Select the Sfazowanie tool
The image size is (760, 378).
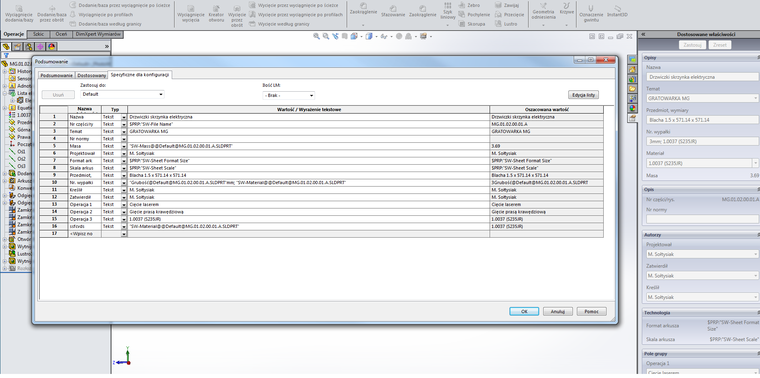tap(393, 12)
